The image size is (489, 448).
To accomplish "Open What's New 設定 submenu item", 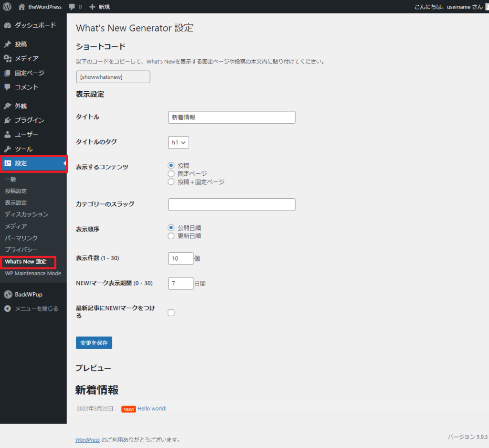I will [26, 261].
